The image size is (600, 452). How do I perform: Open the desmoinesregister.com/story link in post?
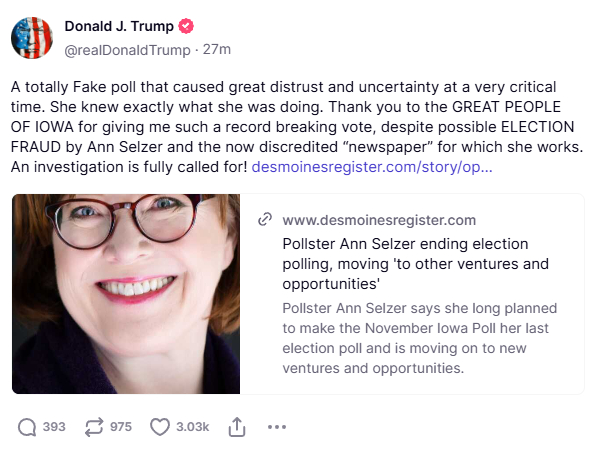371,167
